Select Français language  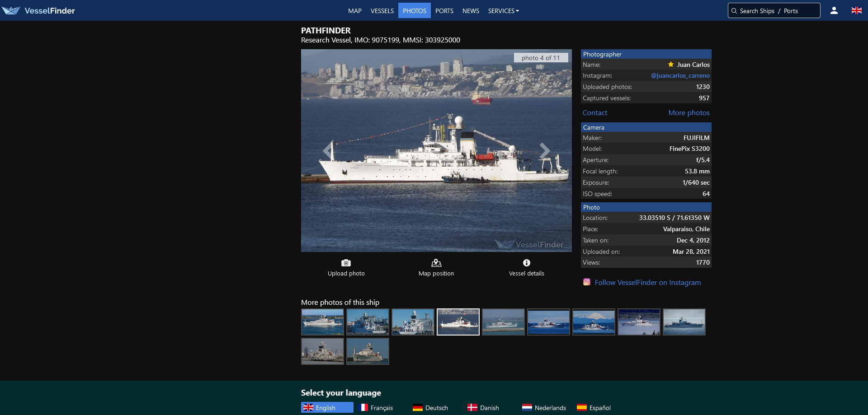coord(376,407)
